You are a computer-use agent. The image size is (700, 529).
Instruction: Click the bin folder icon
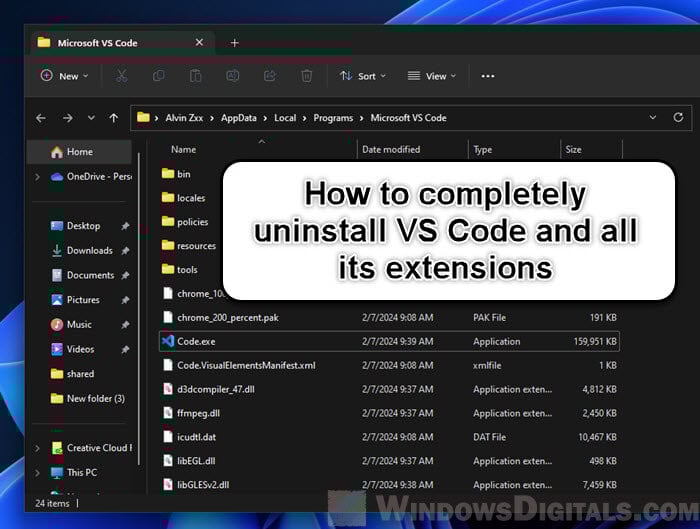pos(168,173)
